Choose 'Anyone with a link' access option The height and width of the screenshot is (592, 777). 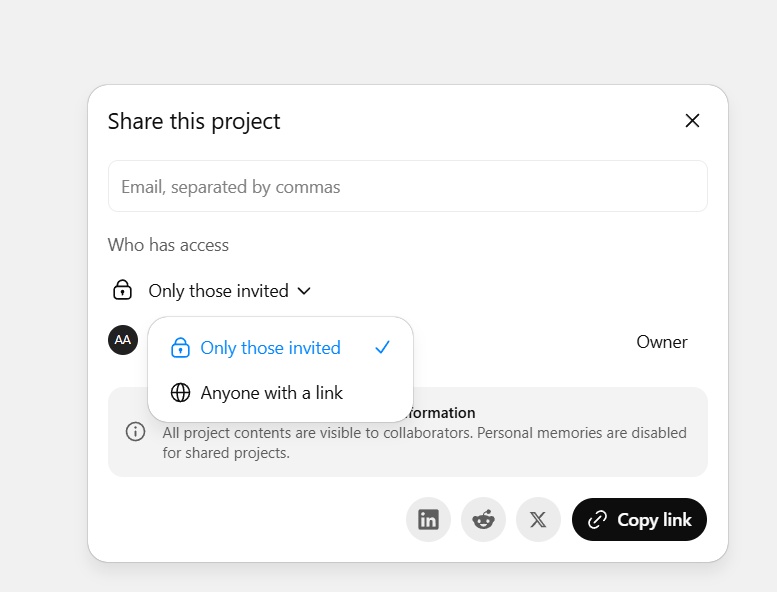tap(271, 393)
